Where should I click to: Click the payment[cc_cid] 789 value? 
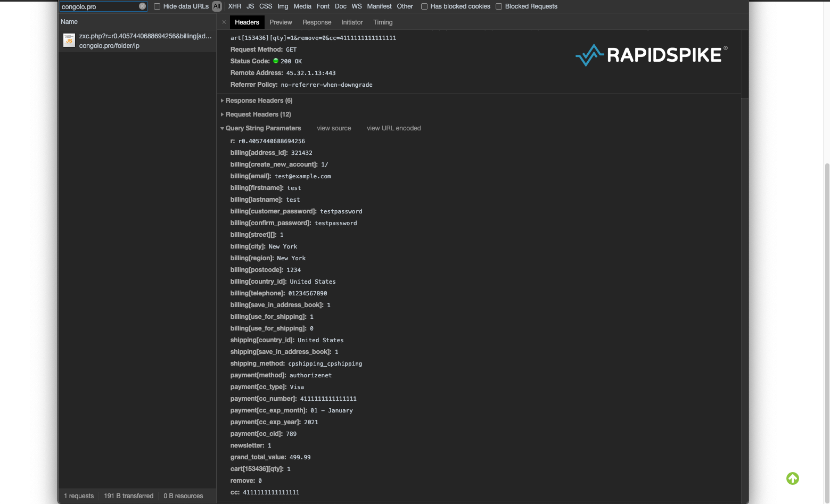coord(291,434)
